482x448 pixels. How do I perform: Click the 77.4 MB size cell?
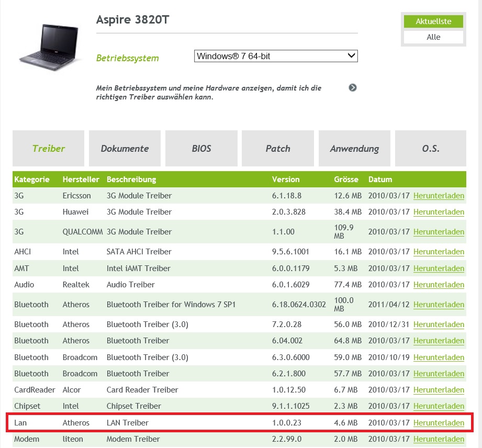348,285
